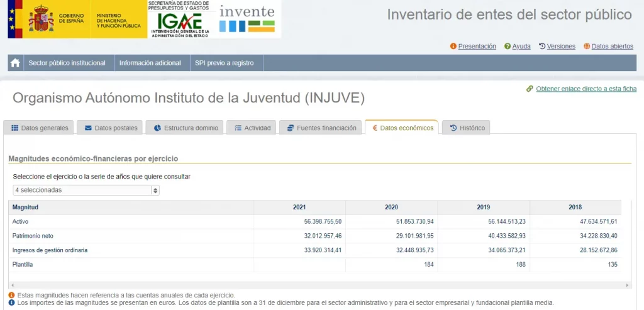Click the Invente logo
Screen dimensions: 644x310
click(x=247, y=19)
